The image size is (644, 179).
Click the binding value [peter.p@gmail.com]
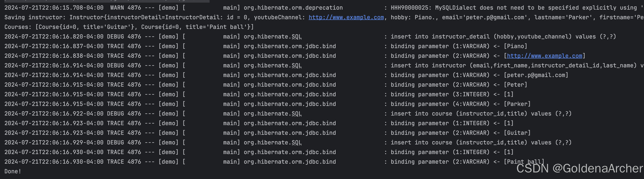pyautogui.click(x=536, y=75)
